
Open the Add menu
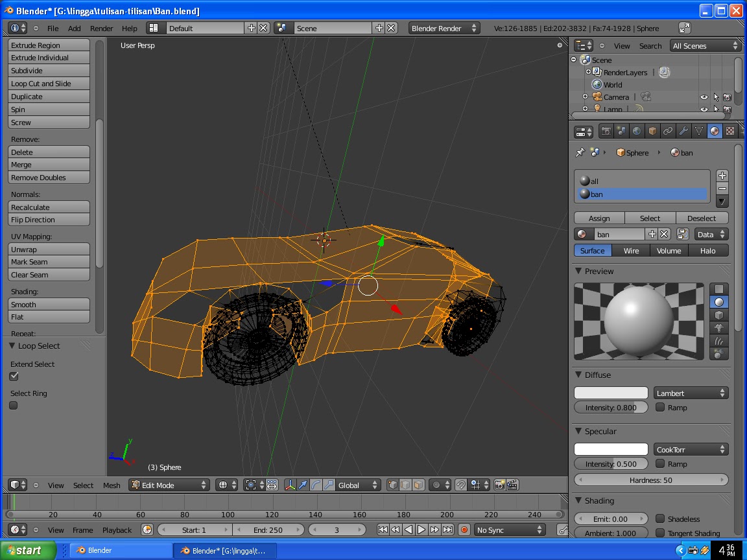pyautogui.click(x=75, y=29)
